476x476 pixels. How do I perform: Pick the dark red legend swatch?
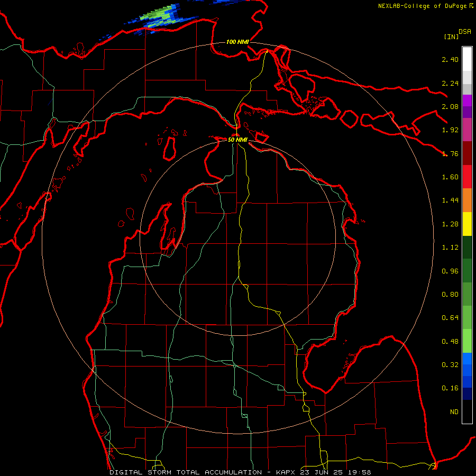[x=467, y=153]
